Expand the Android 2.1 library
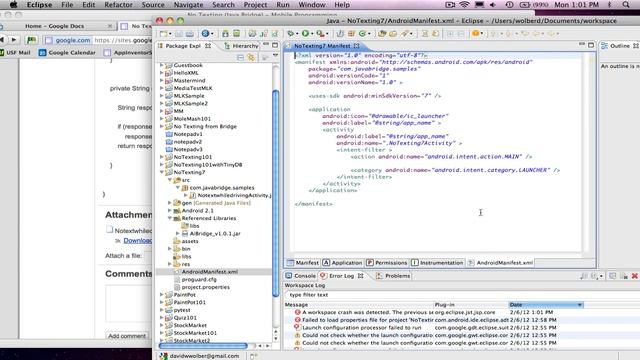This screenshot has height=360, width=640. 170,210
